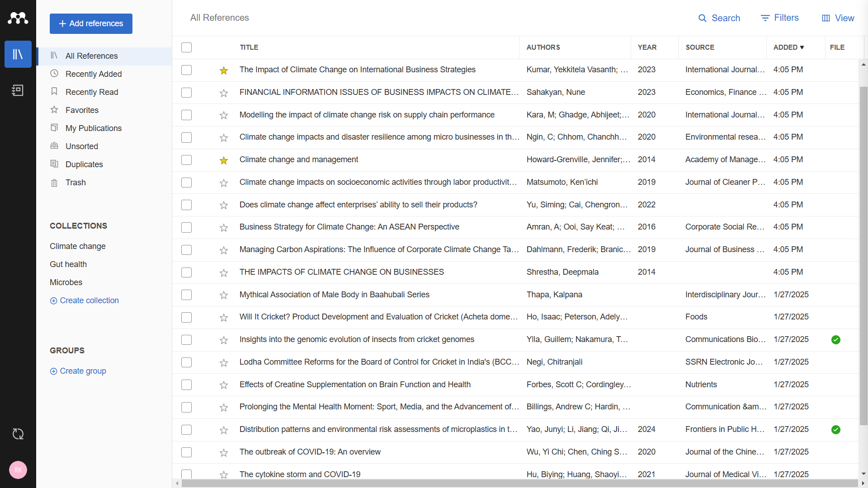Open the Duplicates section

[84, 164]
